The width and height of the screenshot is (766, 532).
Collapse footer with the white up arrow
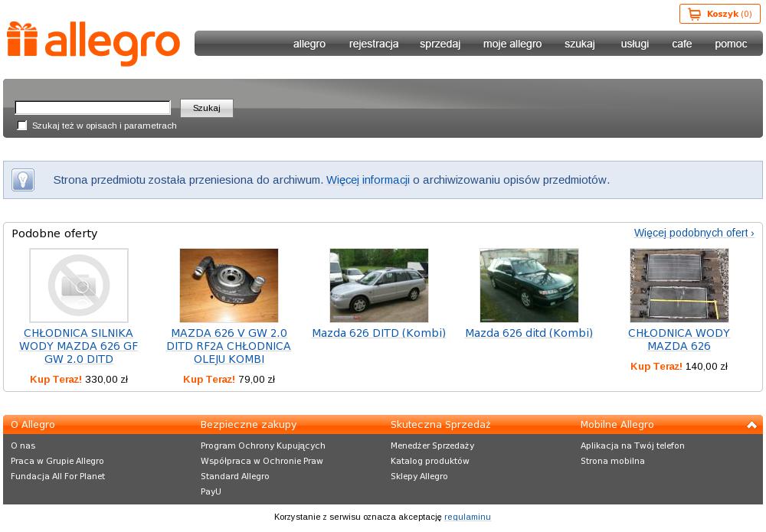pos(752,425)
